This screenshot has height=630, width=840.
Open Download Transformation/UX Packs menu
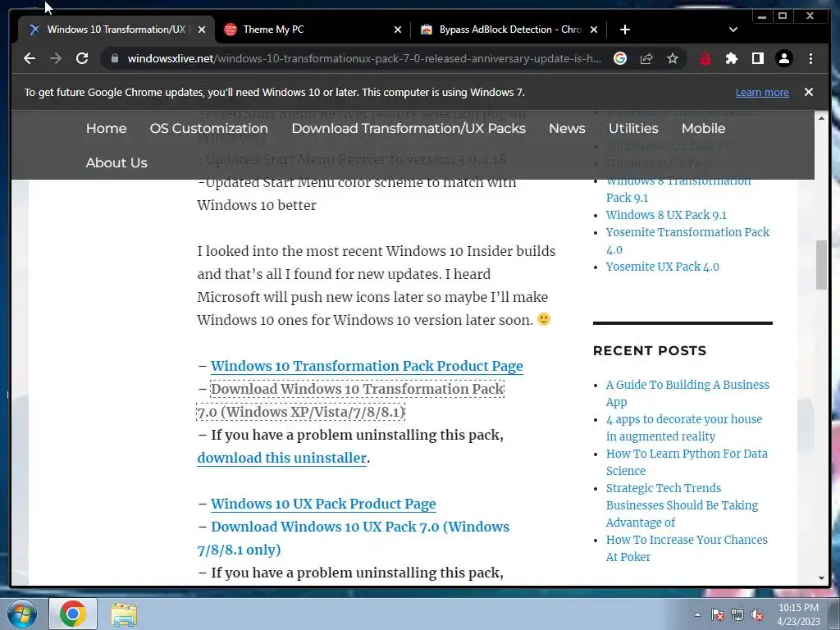click(409, 129)
